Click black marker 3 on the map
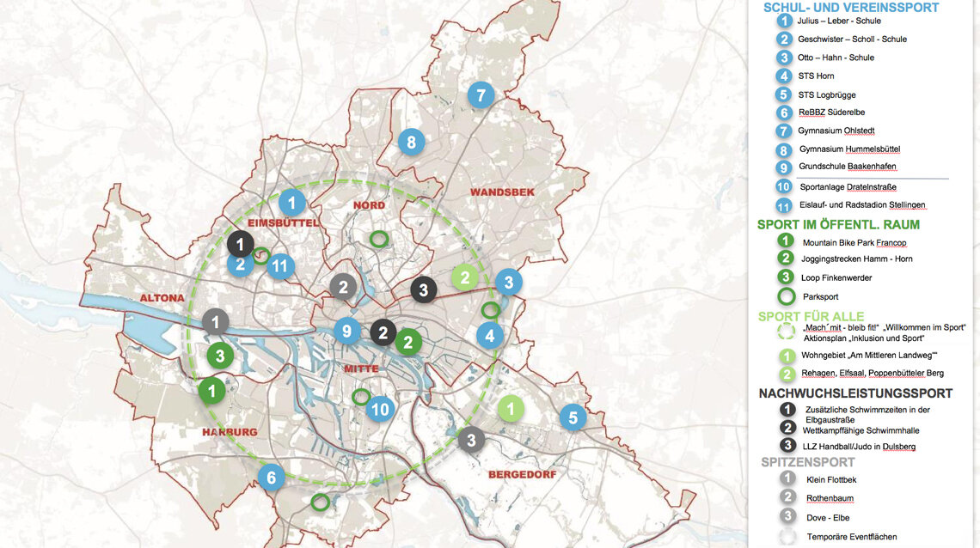The image size is (980, 548). coord(422,290)
